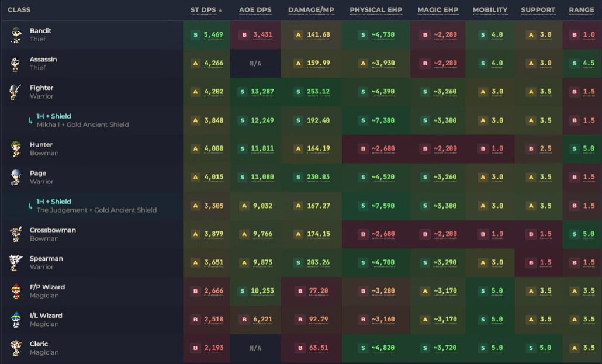This screenshot has height=364, width=602.
Task: Click F/P Wizard's AOE DPS value 10,253
Action: [262, 291]
